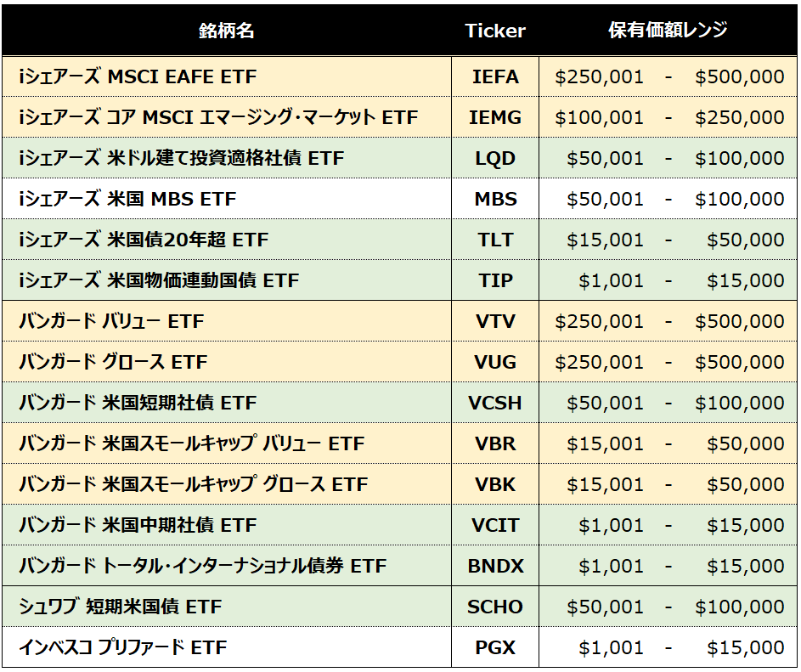
Task: Click the 銘柄名 column header
Action: coord(226,31)
